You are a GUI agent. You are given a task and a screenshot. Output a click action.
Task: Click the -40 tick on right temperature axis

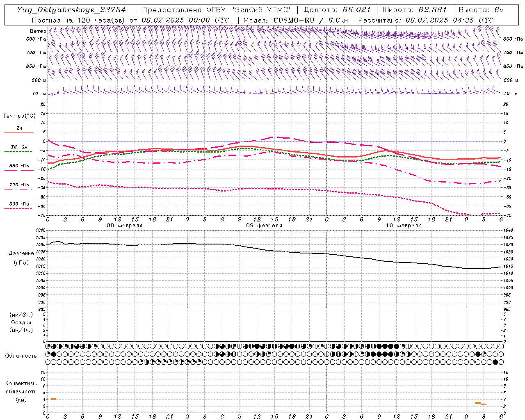coord(507,216)
